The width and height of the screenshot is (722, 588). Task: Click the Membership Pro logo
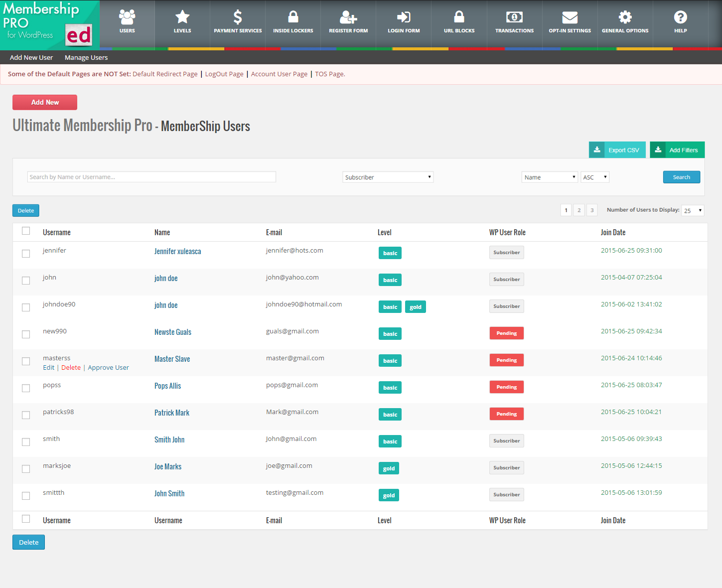click(49, 24)
